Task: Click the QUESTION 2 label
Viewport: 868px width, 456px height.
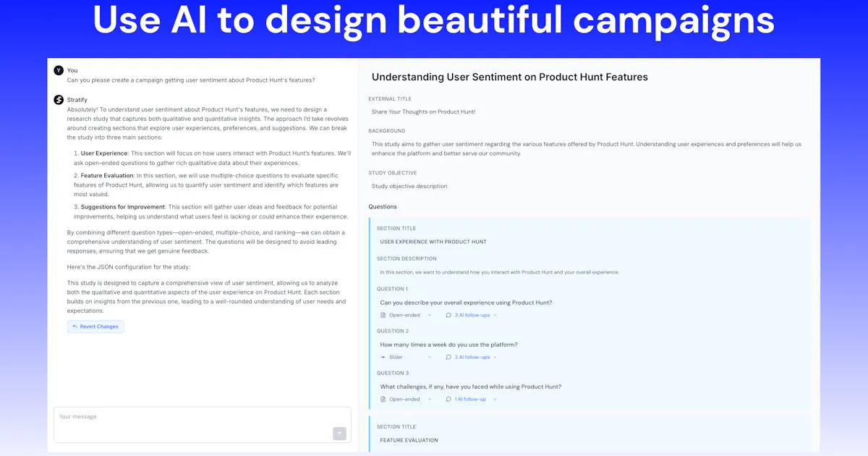Action: (x=392, y=331)
